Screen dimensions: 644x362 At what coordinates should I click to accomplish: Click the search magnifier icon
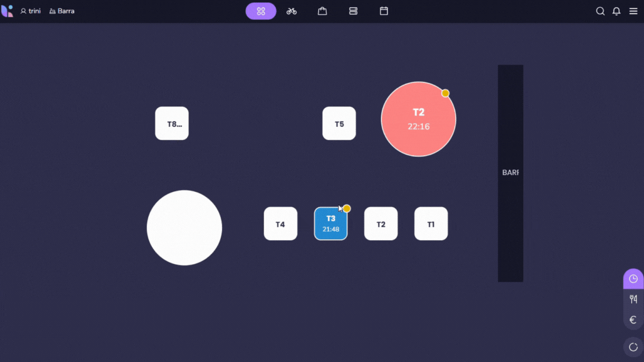click(x=600, y=11)
